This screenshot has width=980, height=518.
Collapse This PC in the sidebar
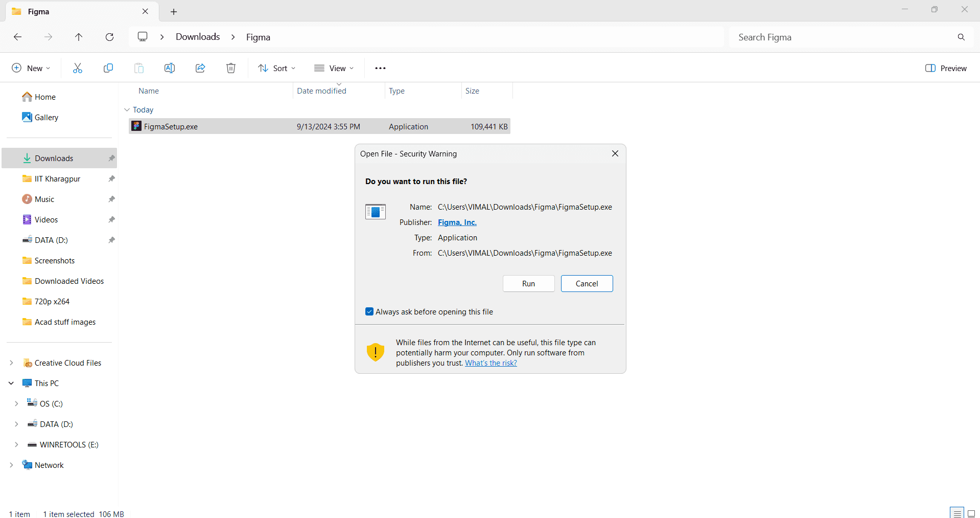click(11, 382)
